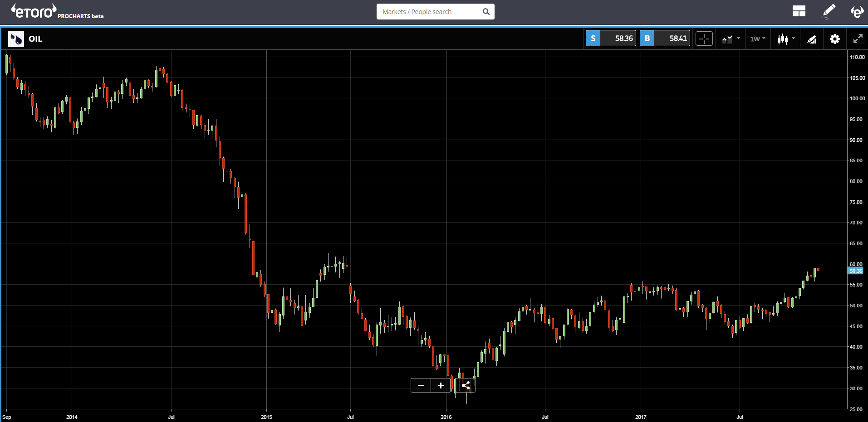Click the Buy button at 58.41
Viewport: 868px width, 422px height.
[665, 39]
